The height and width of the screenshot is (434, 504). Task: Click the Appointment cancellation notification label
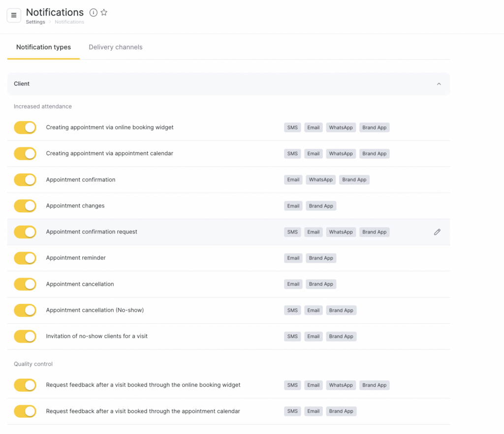point(80,284)
